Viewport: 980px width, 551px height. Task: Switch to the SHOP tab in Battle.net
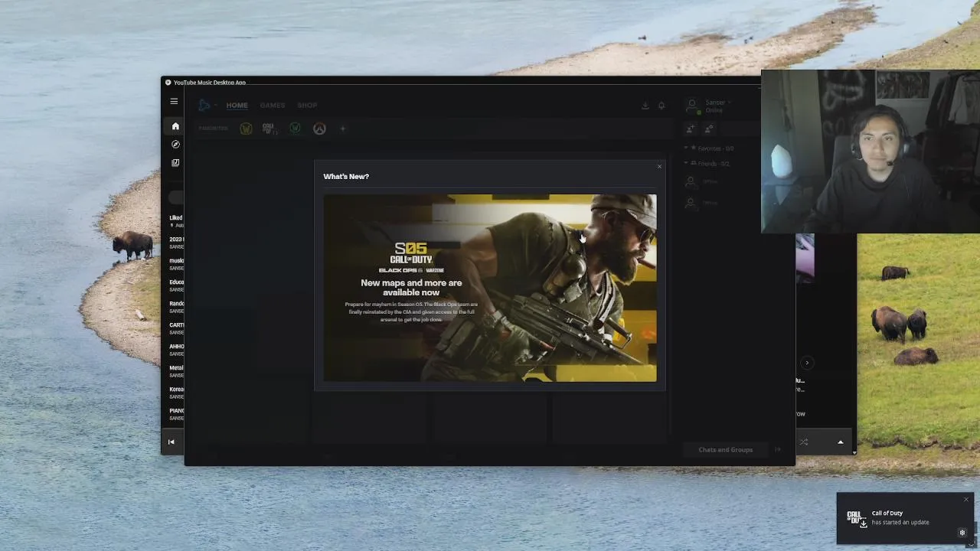pyautogui.click(x=307, y=106)
